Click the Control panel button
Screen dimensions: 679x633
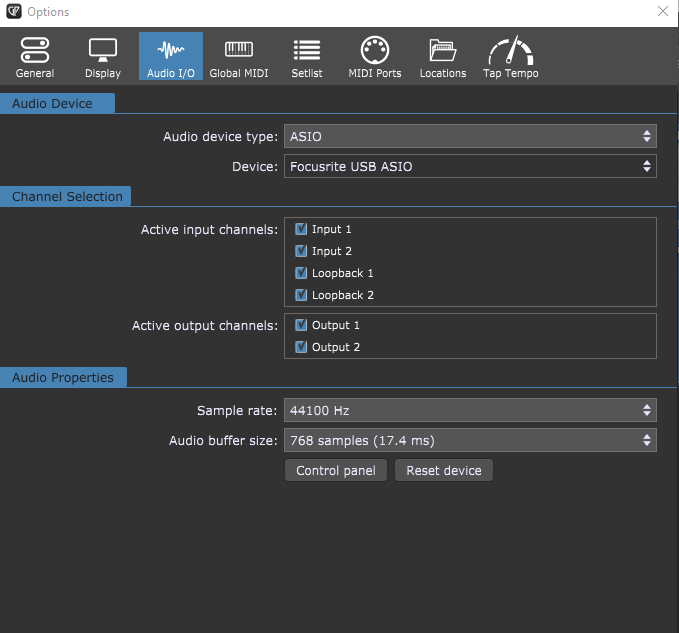[x=336, y=471]
